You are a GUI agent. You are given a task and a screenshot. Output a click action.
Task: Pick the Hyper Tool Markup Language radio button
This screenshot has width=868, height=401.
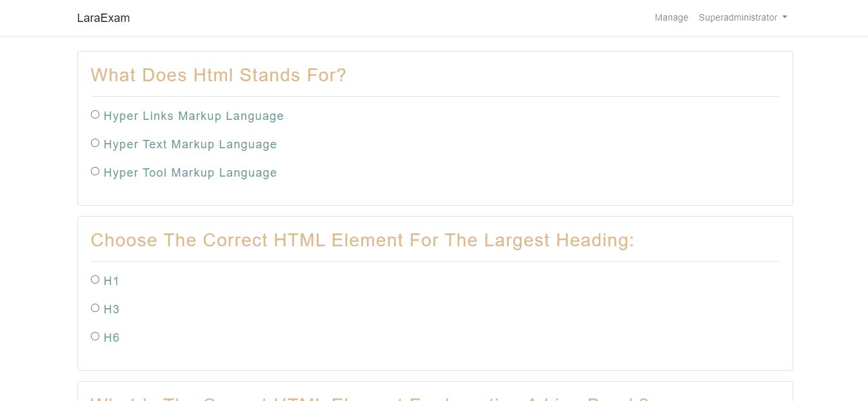tap(95, 171)
